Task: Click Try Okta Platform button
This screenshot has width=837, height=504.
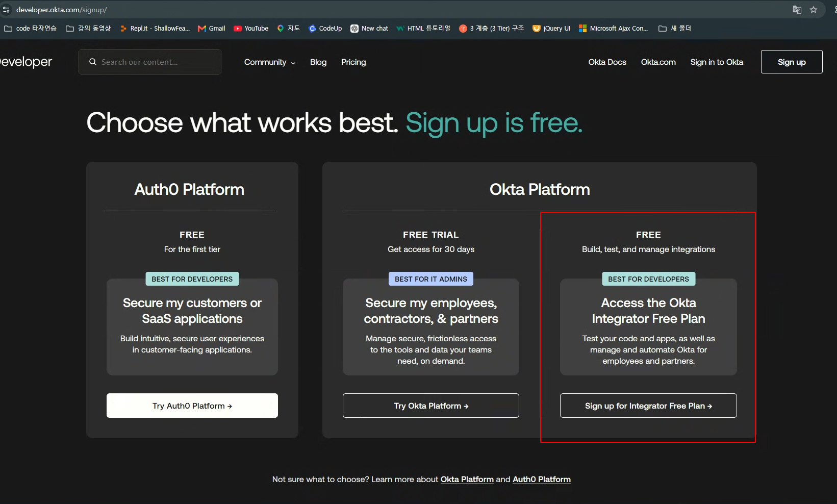Action: 431,406
